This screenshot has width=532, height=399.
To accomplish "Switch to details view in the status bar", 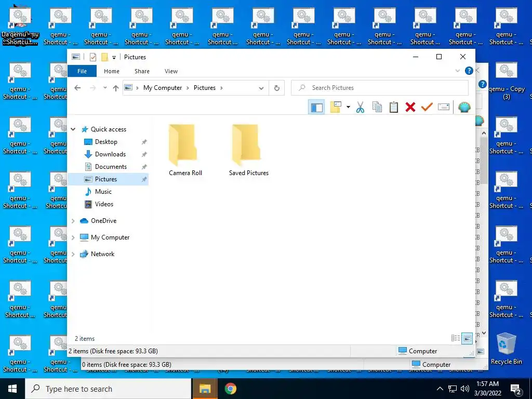I will [455, 338].
